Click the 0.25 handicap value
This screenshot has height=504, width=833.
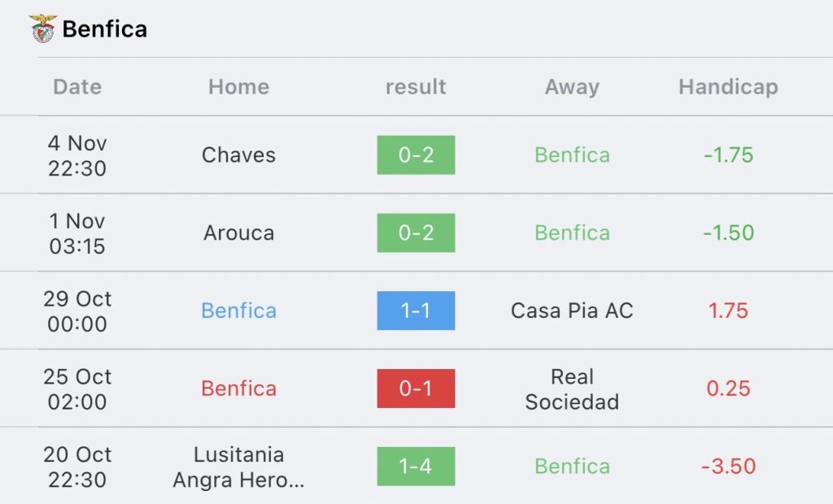pos(728,389)
